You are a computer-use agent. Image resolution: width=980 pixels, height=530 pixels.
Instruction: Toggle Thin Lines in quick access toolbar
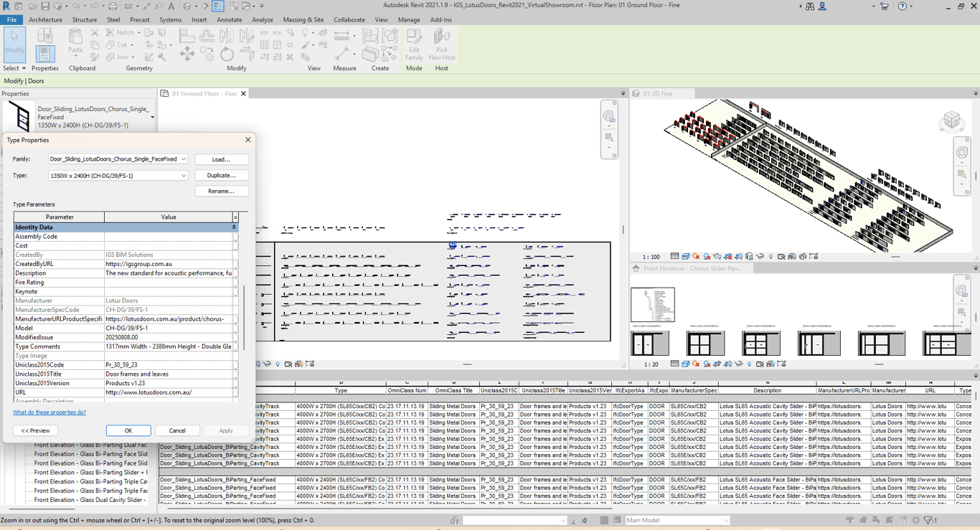pyautogui.click(x=217, y=6)
